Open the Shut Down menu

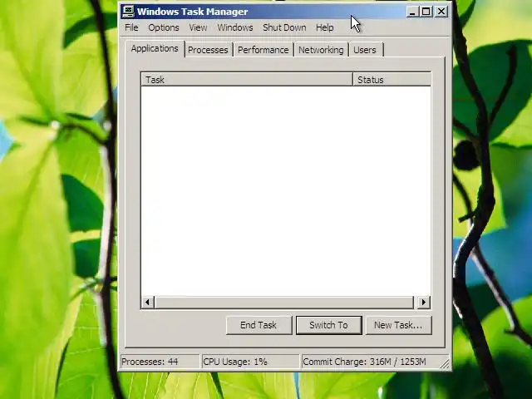pyautogui.click(x=284, y=27)
